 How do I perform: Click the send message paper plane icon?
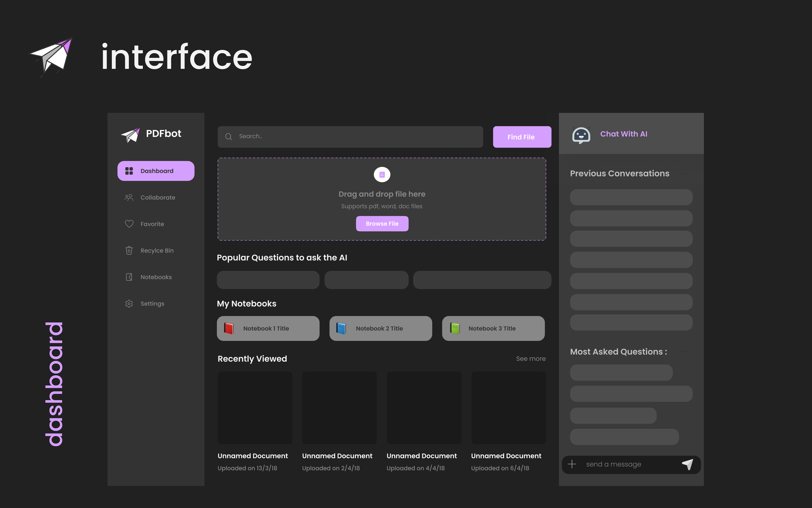688,464
